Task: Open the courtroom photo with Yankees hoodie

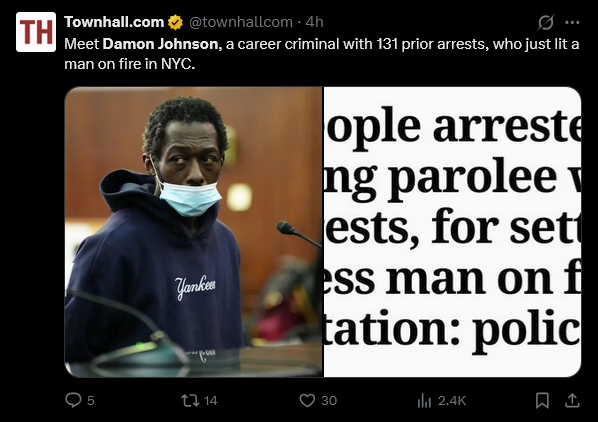Action: tap(194, 232)
